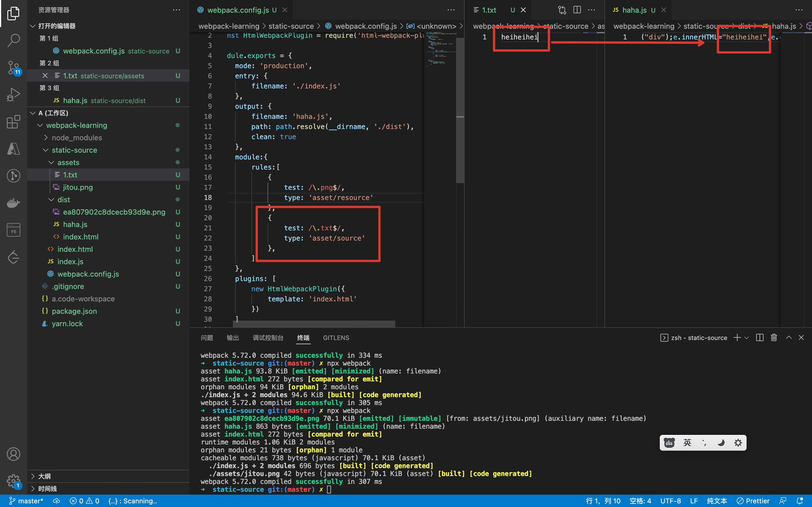Viewport: 812px width, 507px height.
Task: Open the new terminal dropdown arrow
Action: point(747,338)
